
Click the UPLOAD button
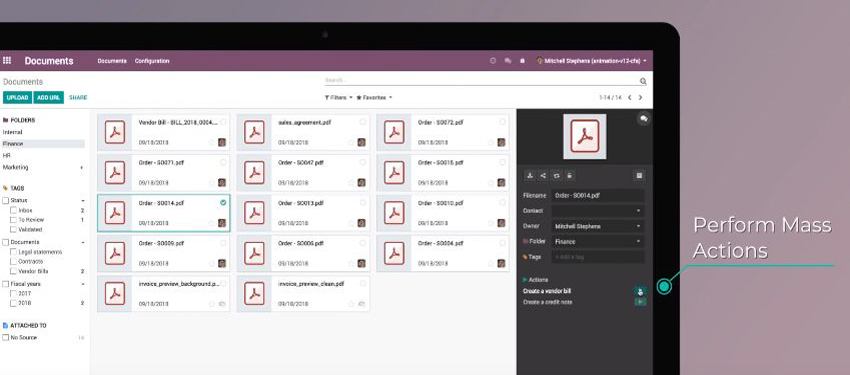[x=17, y=98]
